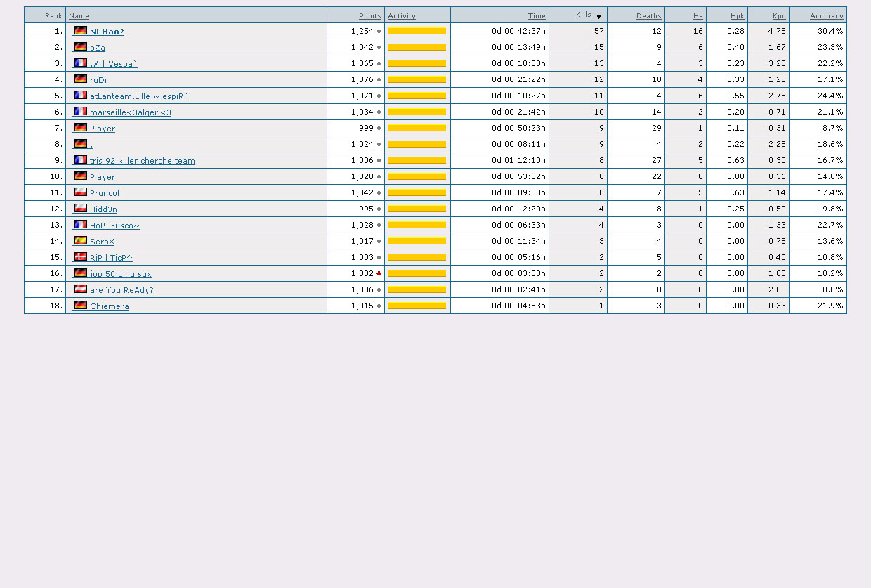The width and height of the screenshot is (871, 588).
Task: Sort players by Deaths column header
Action: click(648, 16)
